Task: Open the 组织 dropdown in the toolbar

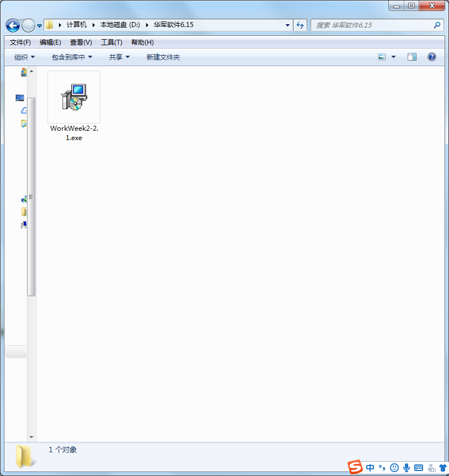Action: pos(24,57)
